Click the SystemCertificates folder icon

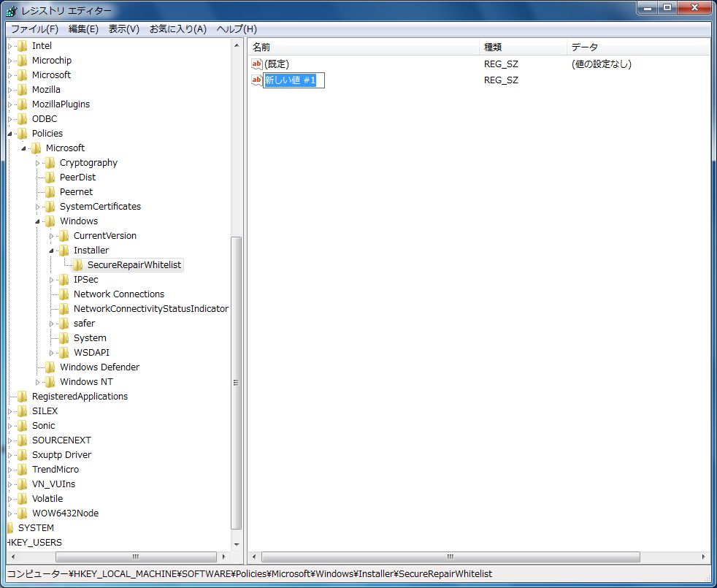click(50, 207)
